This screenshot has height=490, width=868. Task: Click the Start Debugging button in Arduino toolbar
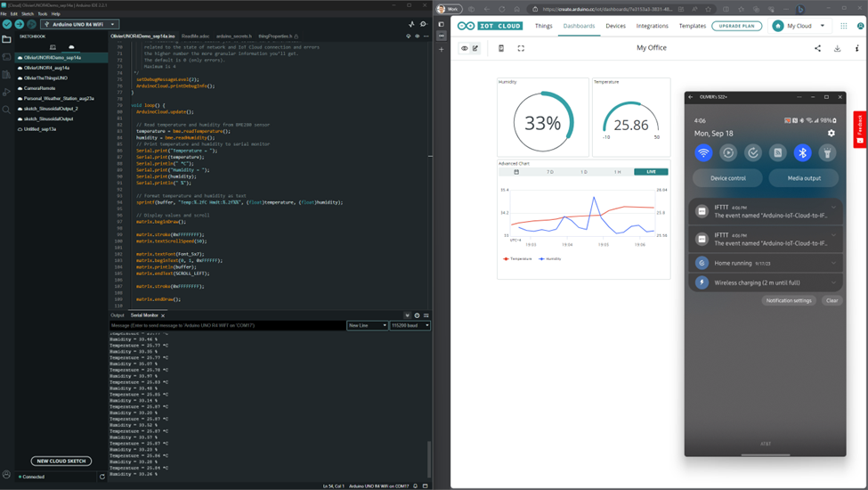[31, 24]
